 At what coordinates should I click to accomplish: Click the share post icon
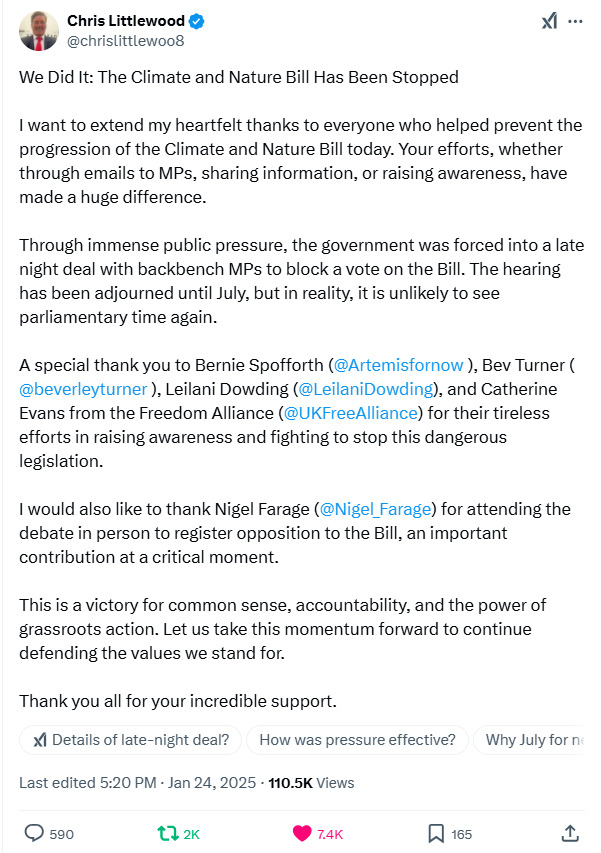pyautogui.click(x=570, y=832)
